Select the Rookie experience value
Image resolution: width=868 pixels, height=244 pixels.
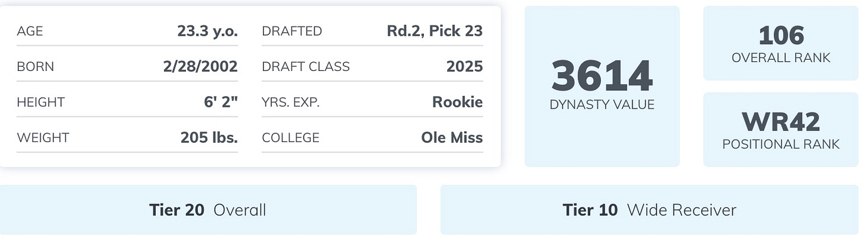[x=457, y=102]
